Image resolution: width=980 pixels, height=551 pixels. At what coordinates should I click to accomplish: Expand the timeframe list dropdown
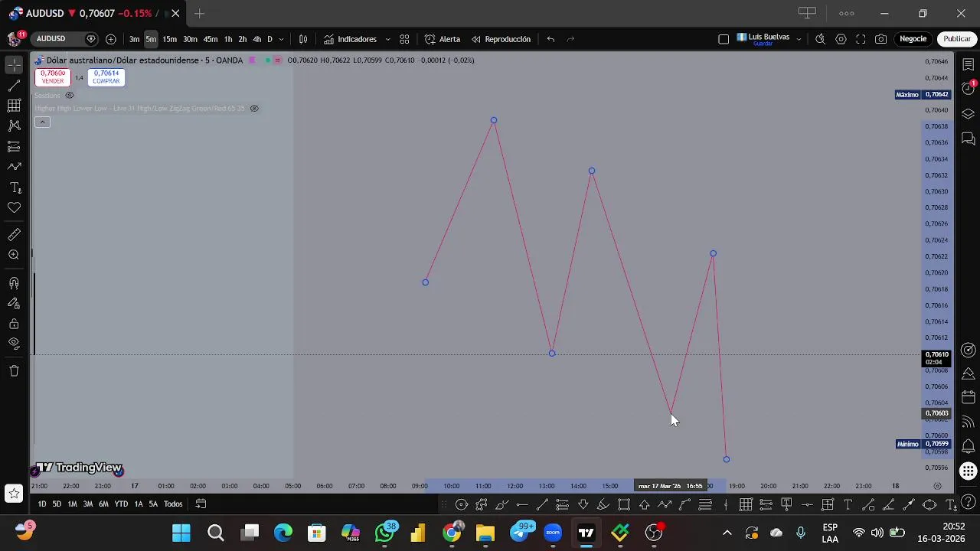click(x=281, y=39)
